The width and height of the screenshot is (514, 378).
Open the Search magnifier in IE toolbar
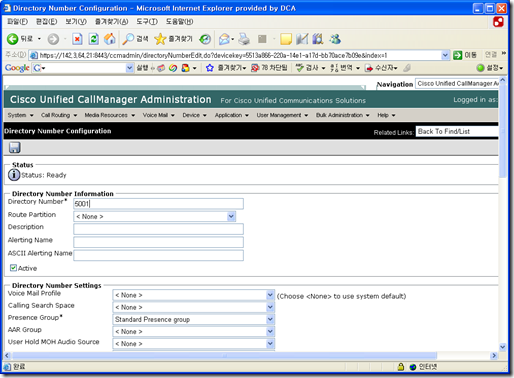tap(128, 39)
